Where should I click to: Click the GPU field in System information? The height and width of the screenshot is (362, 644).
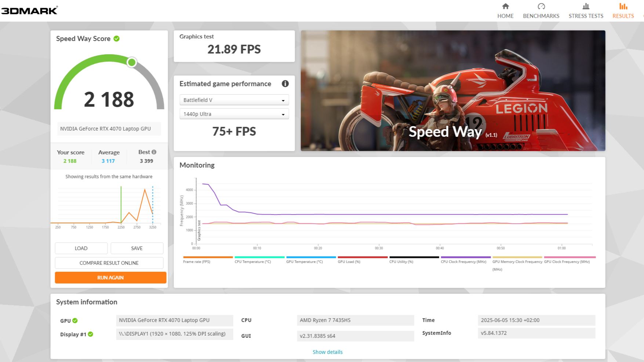coord(175,320)
